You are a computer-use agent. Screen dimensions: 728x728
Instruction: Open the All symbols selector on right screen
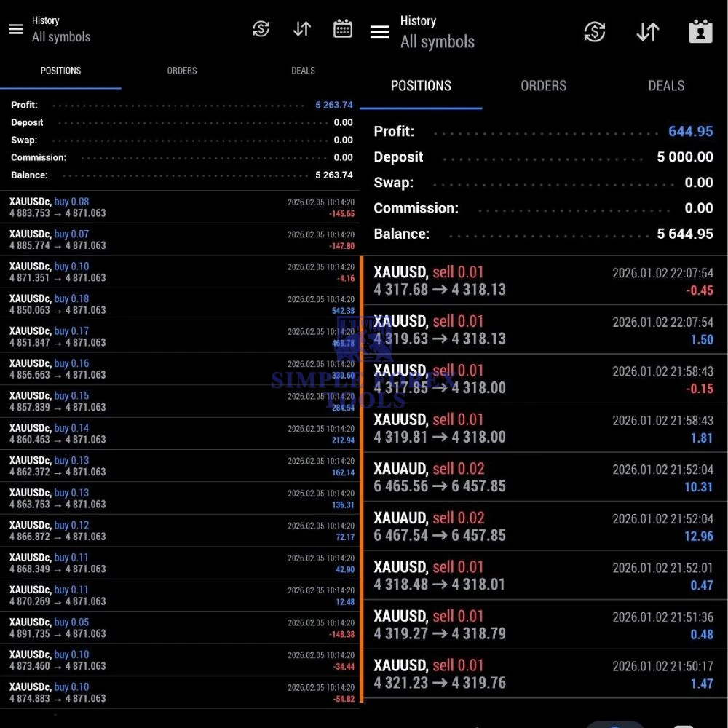[437, 42]
